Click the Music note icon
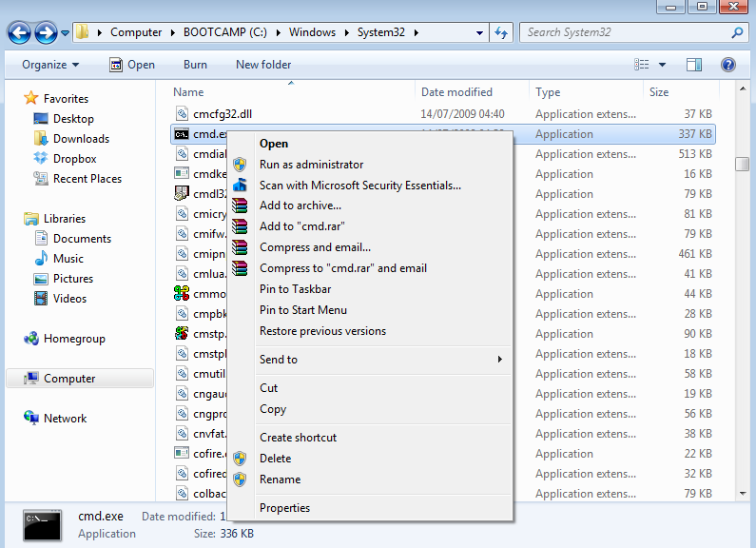Image resolution: width=756 pixels, height=548 pixels. coord(41,258)
